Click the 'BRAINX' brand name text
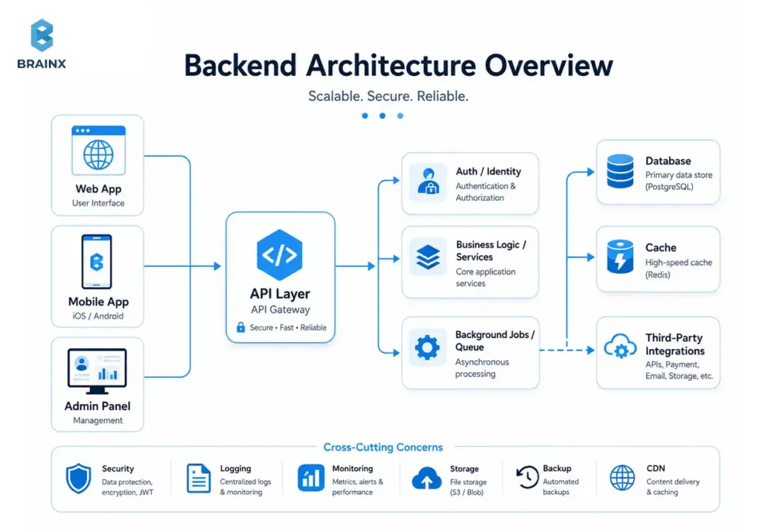 pyautogui.click(x=42, y=64)
